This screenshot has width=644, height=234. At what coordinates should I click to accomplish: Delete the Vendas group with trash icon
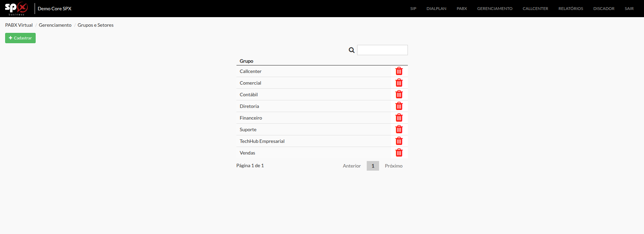(399, 153)
